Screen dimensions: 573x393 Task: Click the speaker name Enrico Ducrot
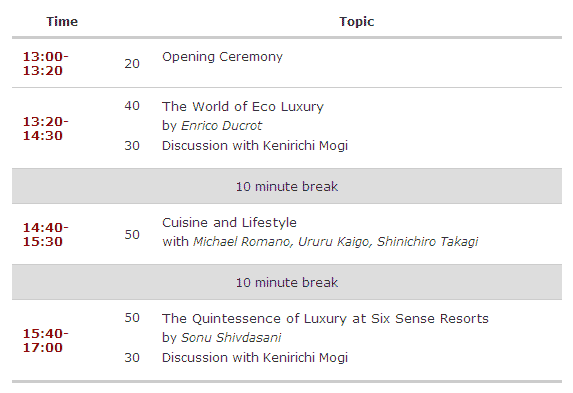221,126
